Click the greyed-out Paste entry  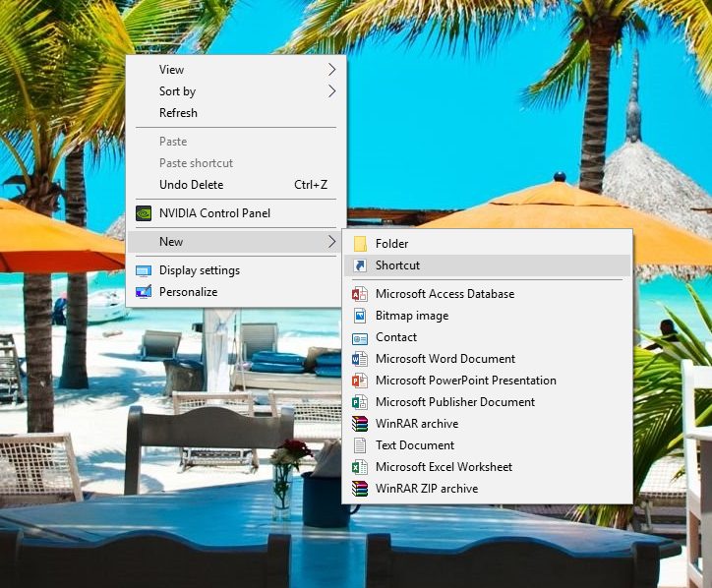(236, 142)
